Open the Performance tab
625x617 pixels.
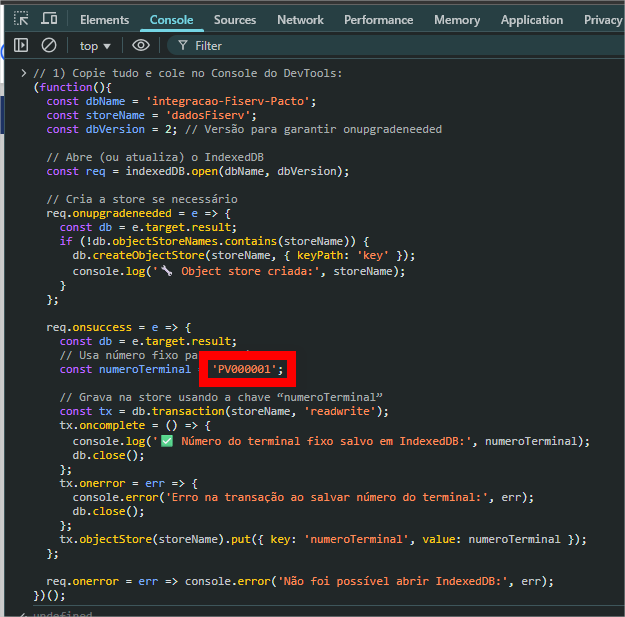[x=378, y=19]
